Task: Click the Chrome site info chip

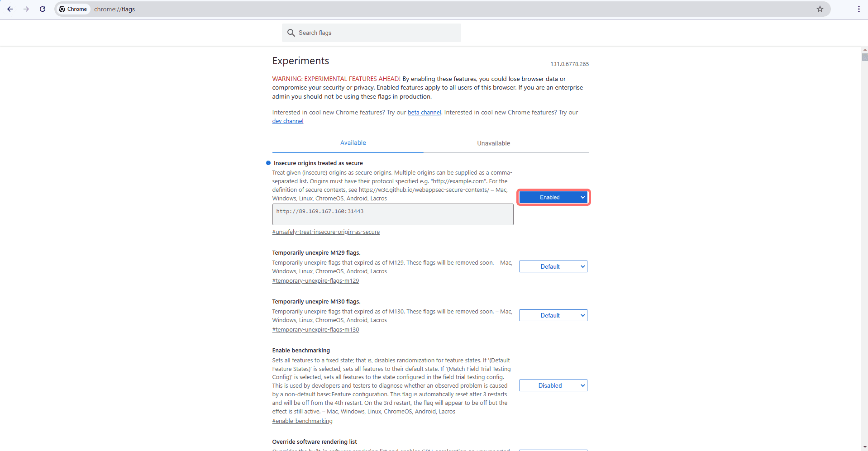Action: (73, 9)
